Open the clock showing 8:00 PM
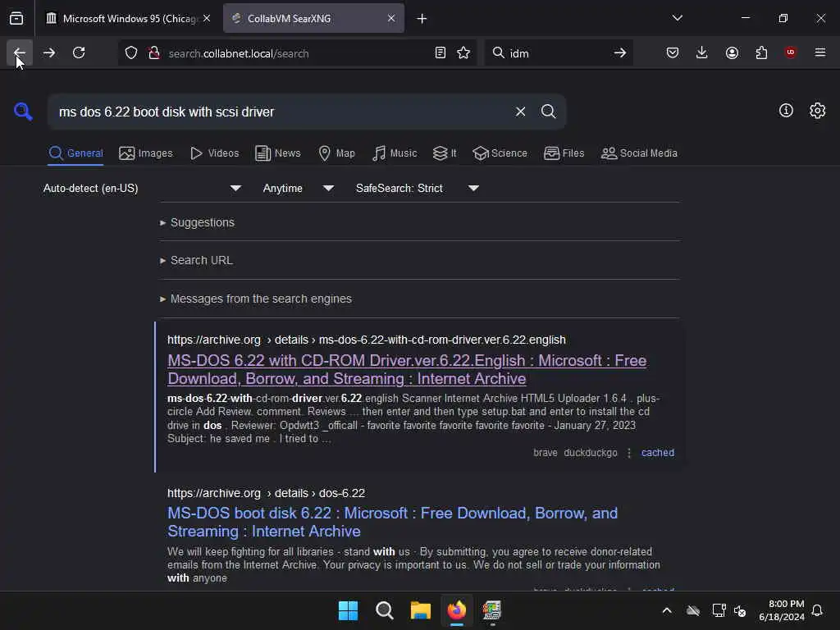Screen dimensions: 840x630 pos(782,610)
